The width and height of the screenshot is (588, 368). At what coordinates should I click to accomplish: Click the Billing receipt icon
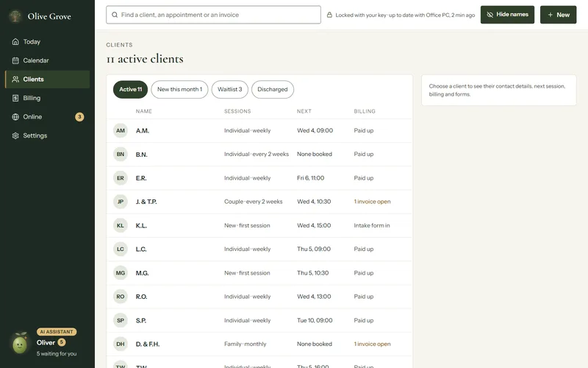coord(15,98)
